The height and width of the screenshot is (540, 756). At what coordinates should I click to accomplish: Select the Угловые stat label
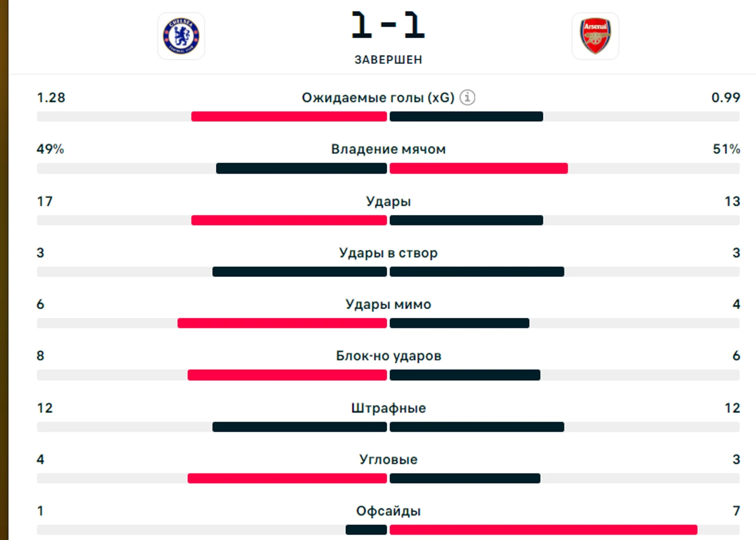[388, 459]
